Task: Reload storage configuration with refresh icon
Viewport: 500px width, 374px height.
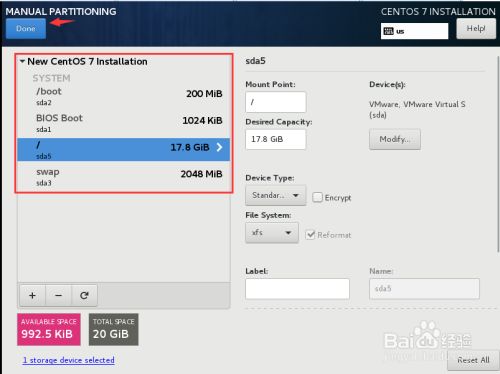Action: click(x=84, y=295)
